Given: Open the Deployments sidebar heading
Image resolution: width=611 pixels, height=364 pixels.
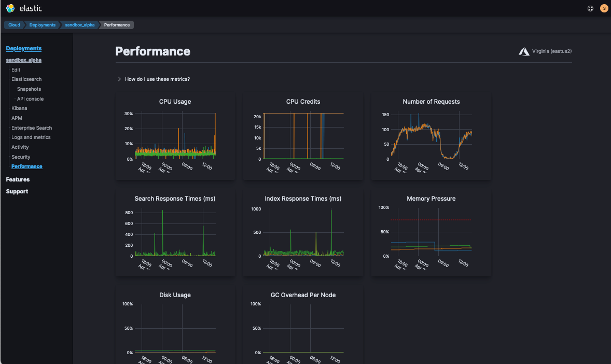Looking at the screenshot, I should (24, 48).
